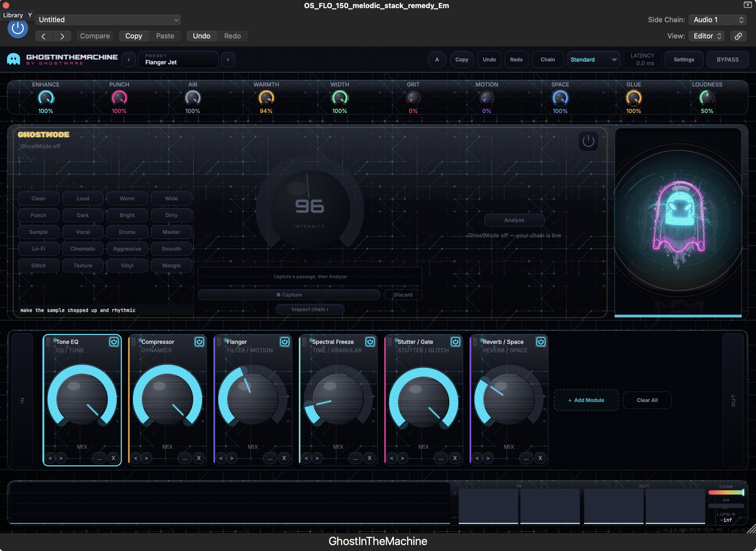Go to the next host preset arrow

(x=62, y=36)
